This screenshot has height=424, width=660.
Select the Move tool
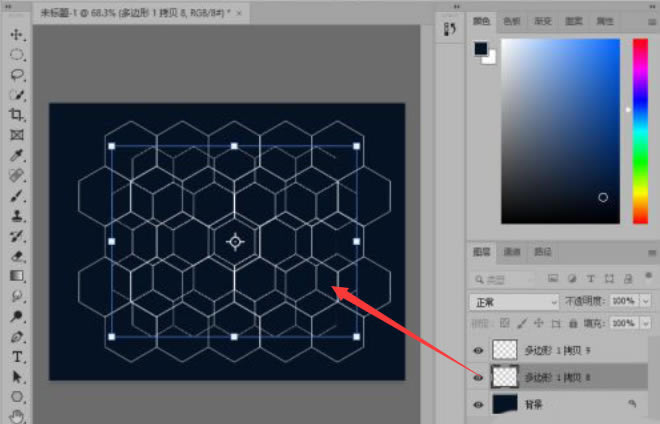(x=16, y=35)
